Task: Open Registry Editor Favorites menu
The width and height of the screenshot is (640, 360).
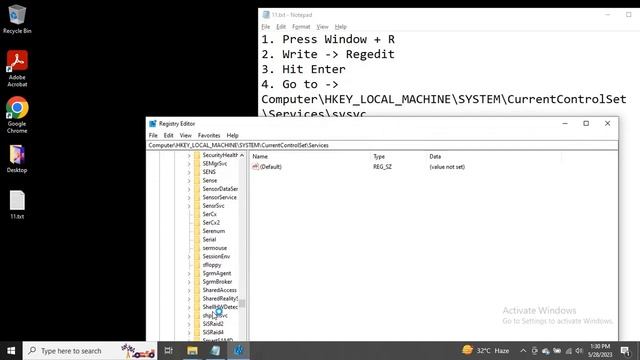Action: click(209, 136)
